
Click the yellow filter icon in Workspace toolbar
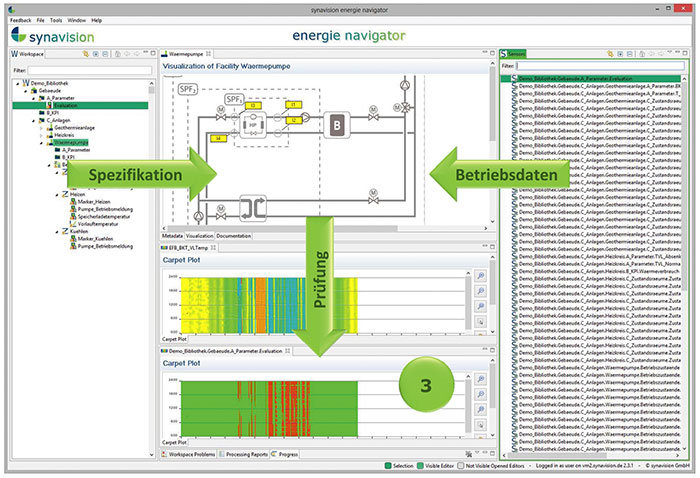pyautogui.click(x=85, y=54)
